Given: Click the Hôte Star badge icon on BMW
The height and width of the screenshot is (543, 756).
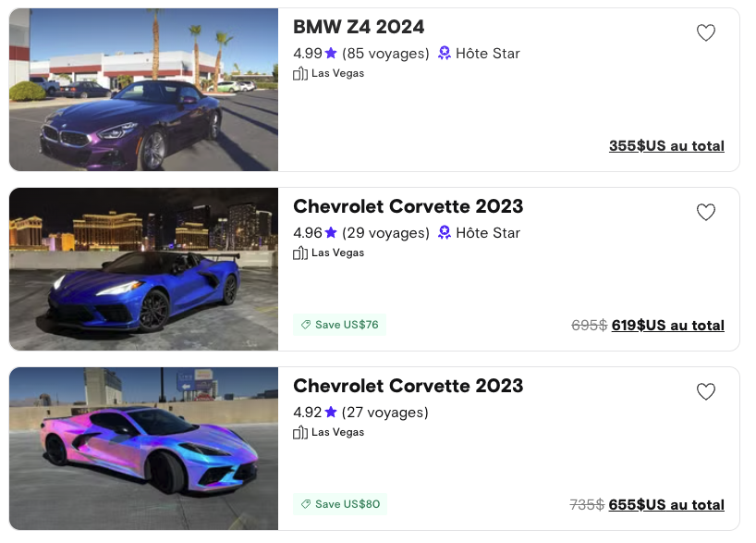Looking at the screenshot, I should 445,54.
